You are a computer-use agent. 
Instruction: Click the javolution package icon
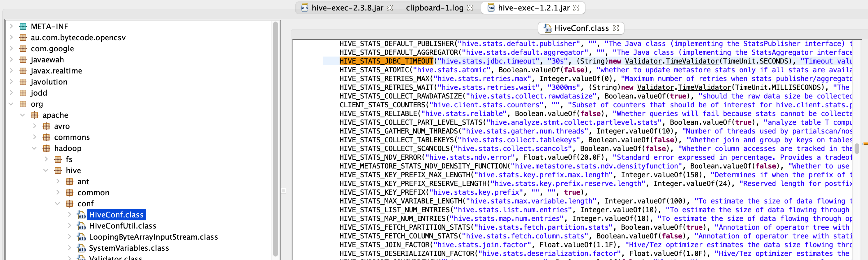[23, 82]
